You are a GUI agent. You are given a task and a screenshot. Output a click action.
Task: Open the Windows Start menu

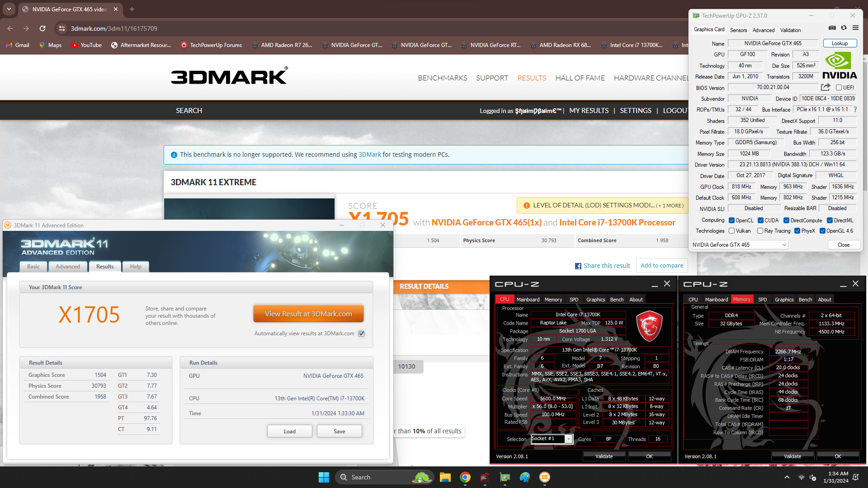[324, 477]
